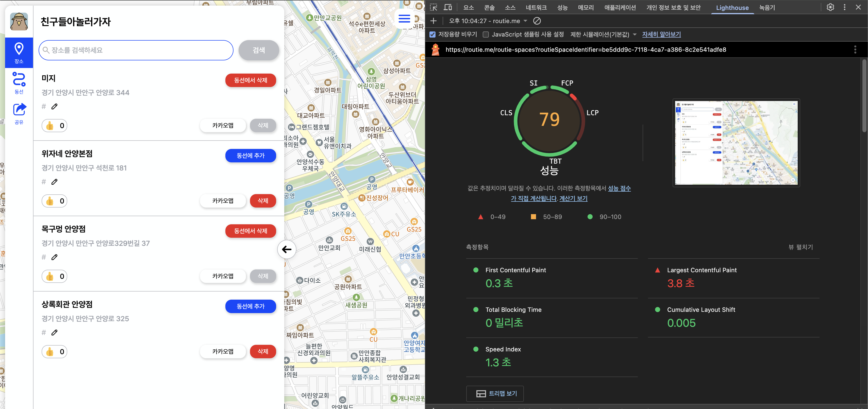Toggle the device toolbar icon in DevTools
The image size is (868, 409).
(x=447, y=7)
